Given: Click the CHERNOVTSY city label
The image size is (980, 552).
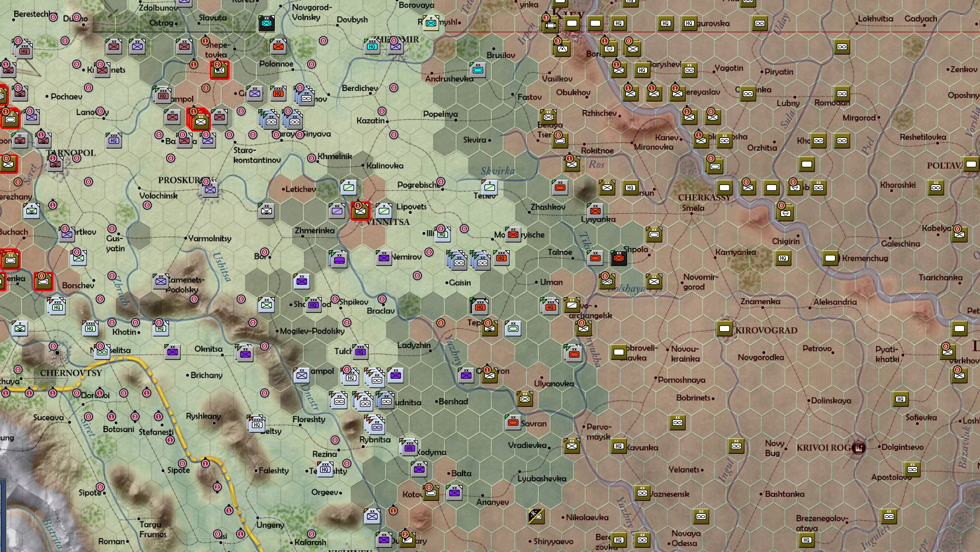Looking at the screenshot, I should point(71,373).
